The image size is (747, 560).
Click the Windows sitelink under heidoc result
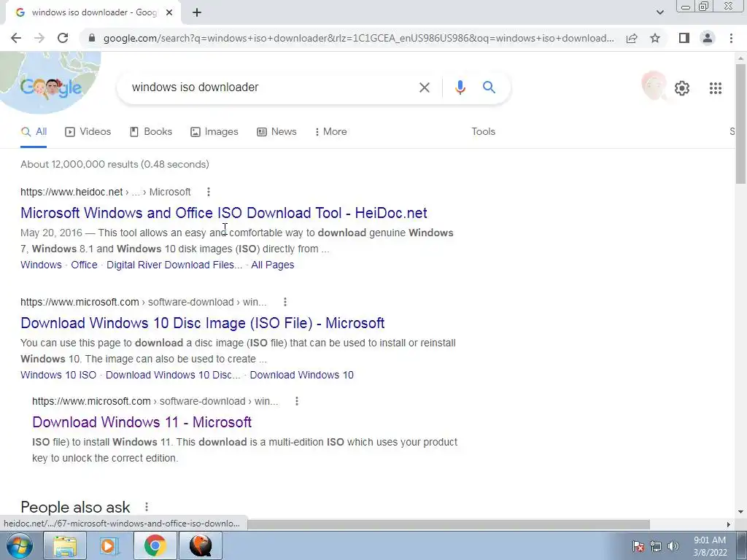pos(41,265)
